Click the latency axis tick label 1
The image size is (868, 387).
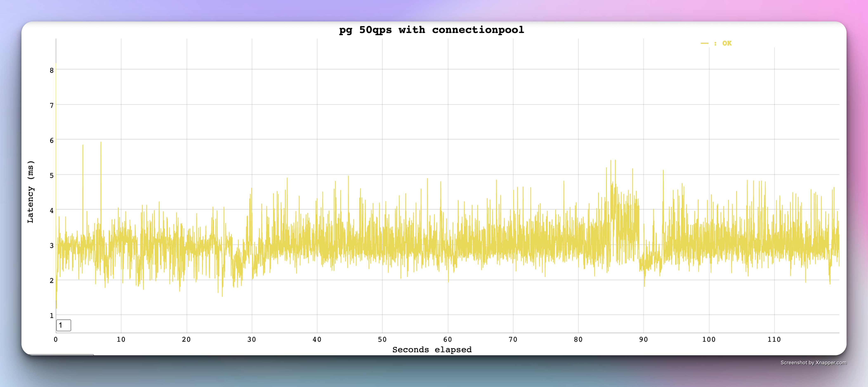pyautogui.click(x=52, y=315)
